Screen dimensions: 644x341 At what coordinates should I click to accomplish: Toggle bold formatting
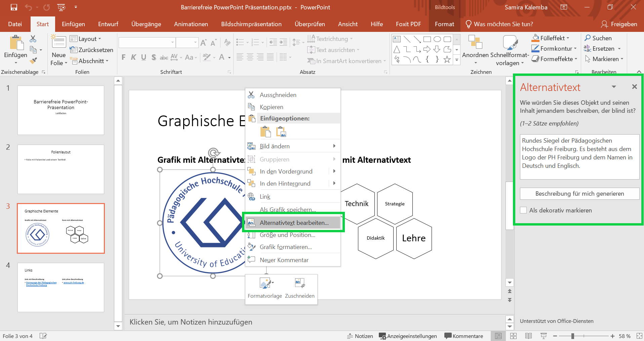[123, 57]
